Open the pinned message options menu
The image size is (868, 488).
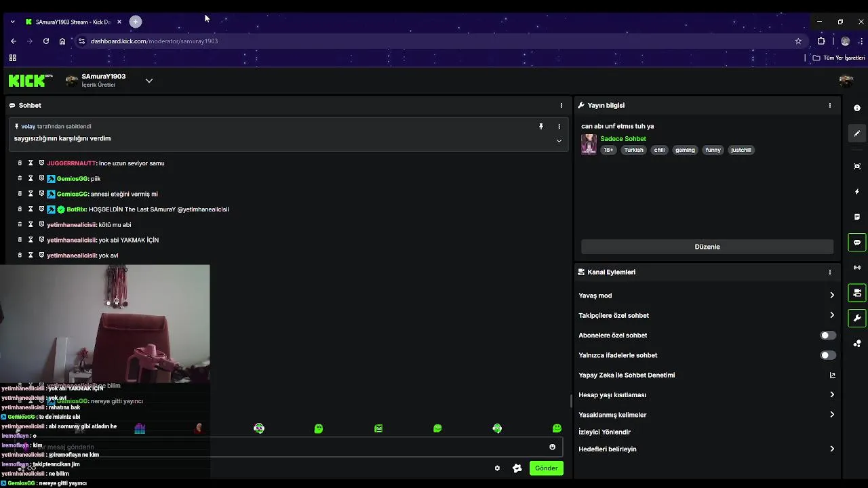click(x=559, y=126)
